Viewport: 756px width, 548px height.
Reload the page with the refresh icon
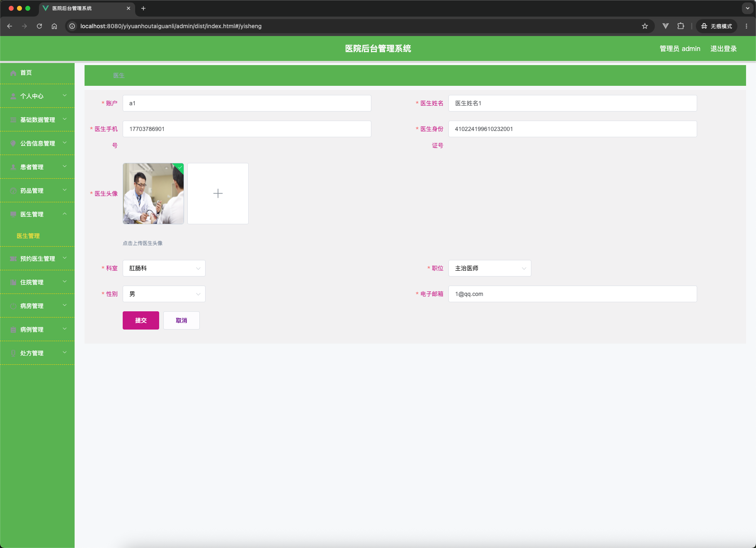(39, 26)
